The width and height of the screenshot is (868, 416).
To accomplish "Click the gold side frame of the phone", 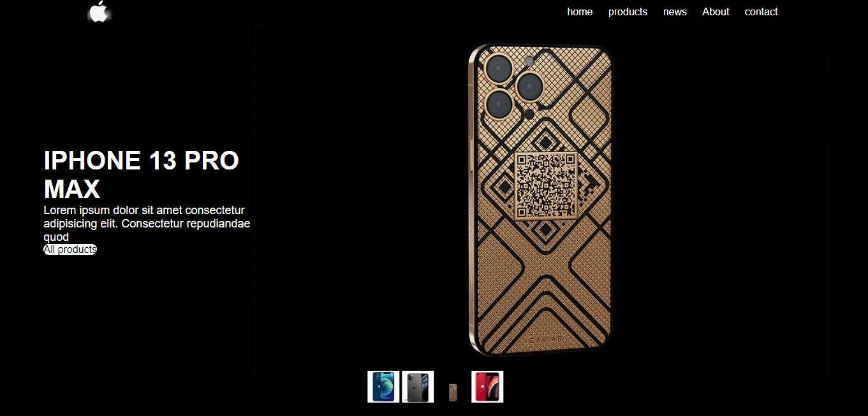I will [471, 197].
